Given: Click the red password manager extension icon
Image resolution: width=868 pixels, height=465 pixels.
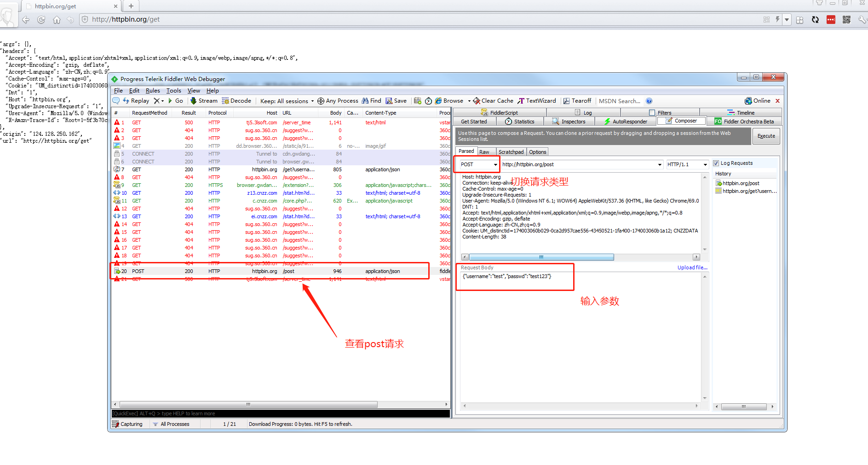Looking at the screenshot, I should 831,19.
